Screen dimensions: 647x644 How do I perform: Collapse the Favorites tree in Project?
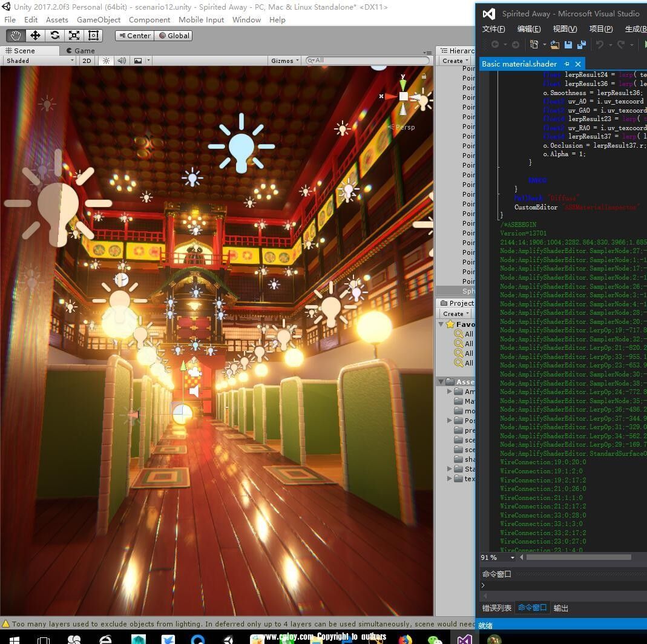pos(441,324)
